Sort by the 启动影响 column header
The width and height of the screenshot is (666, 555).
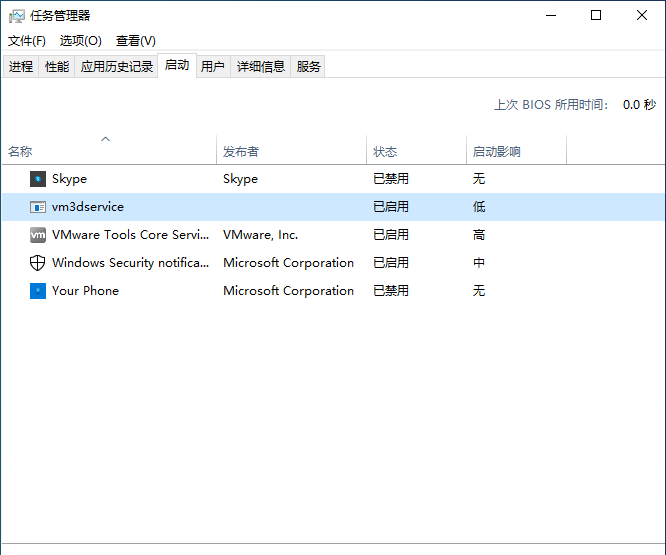point(496,152)
